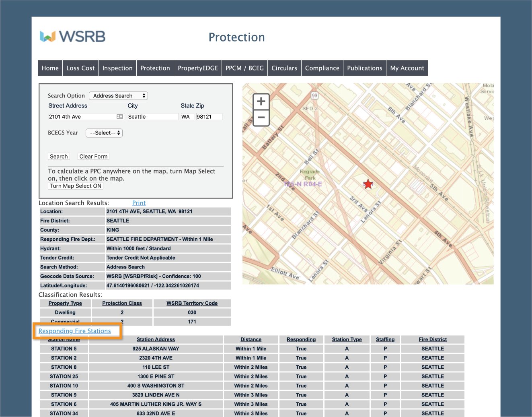The image size is (532, 417).
Task: Click the 030 territory code cell
Action: [x=192, y=312]
